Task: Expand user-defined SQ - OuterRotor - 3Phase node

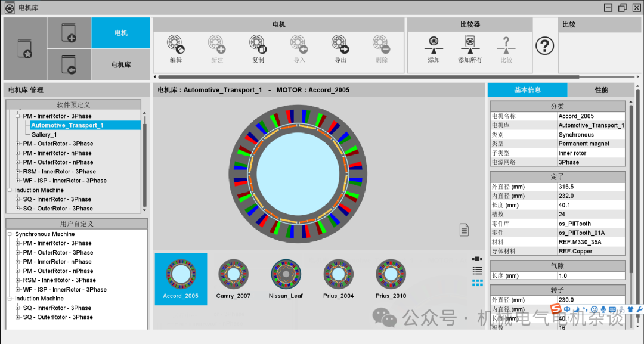Action: pos(18,317)
